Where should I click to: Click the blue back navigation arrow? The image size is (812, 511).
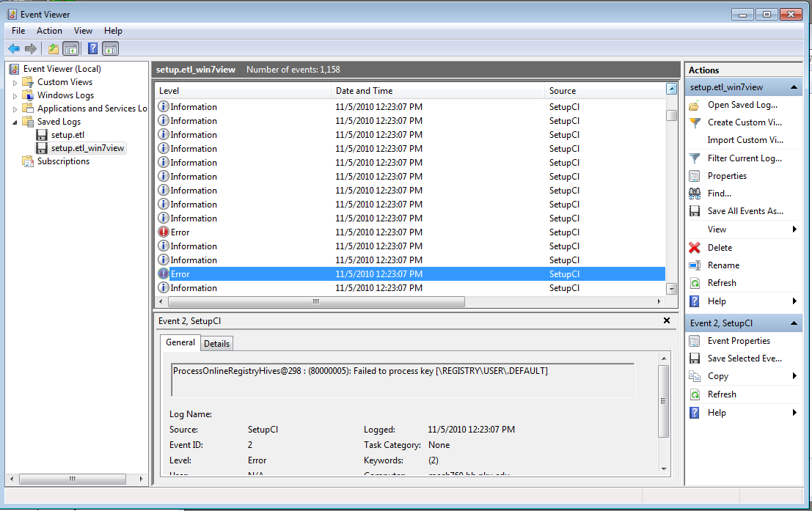point(15,48)
